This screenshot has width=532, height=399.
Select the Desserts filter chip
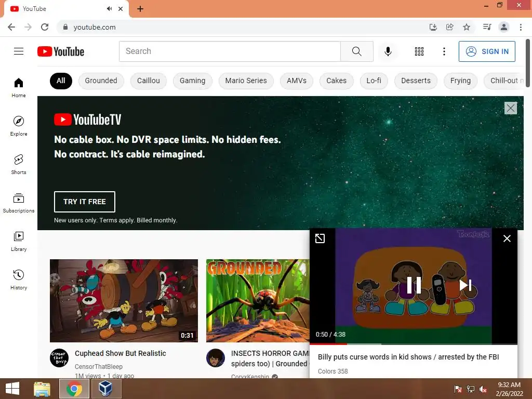[x=416, y=81]
